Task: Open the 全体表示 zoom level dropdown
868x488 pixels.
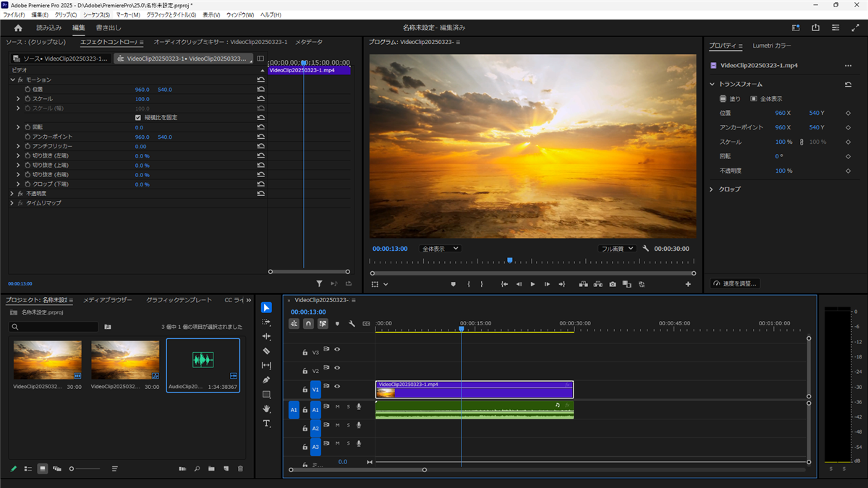Action: coord(440,248)
